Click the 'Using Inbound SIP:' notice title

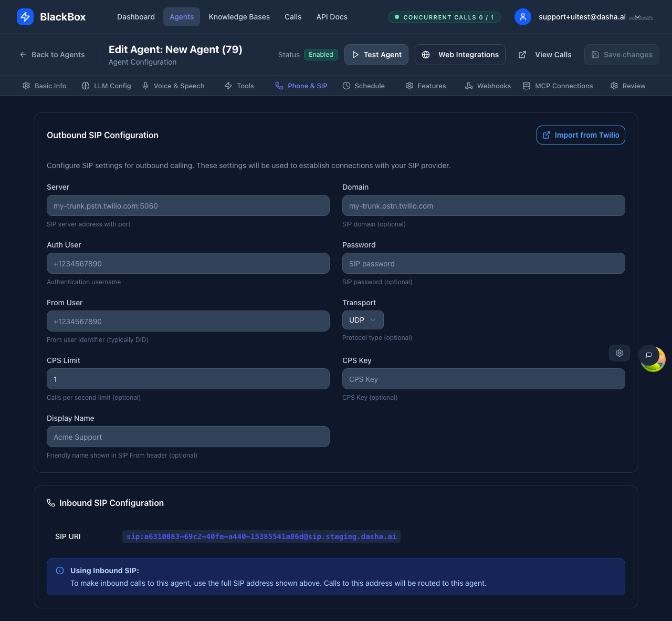pos(104,571)
